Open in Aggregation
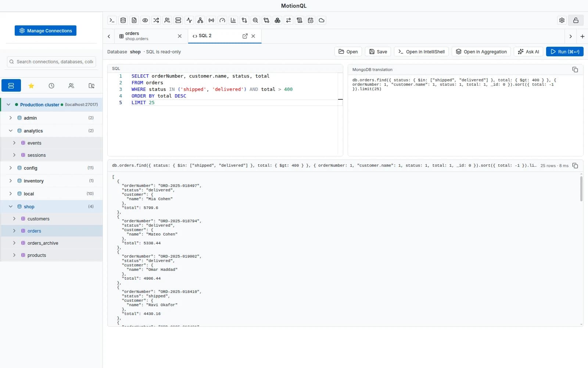Screen dimensions: 588x368 [x=481, y=52]
